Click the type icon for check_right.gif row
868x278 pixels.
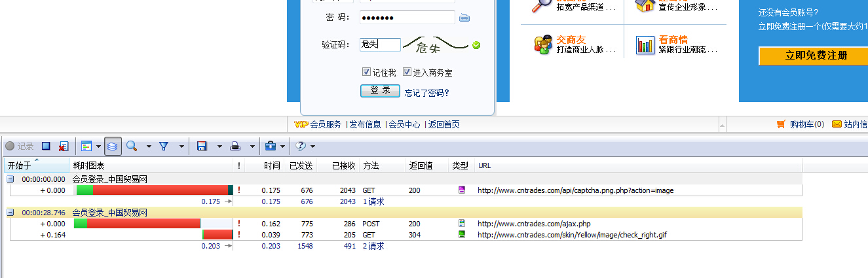click(x=462, y=234)
